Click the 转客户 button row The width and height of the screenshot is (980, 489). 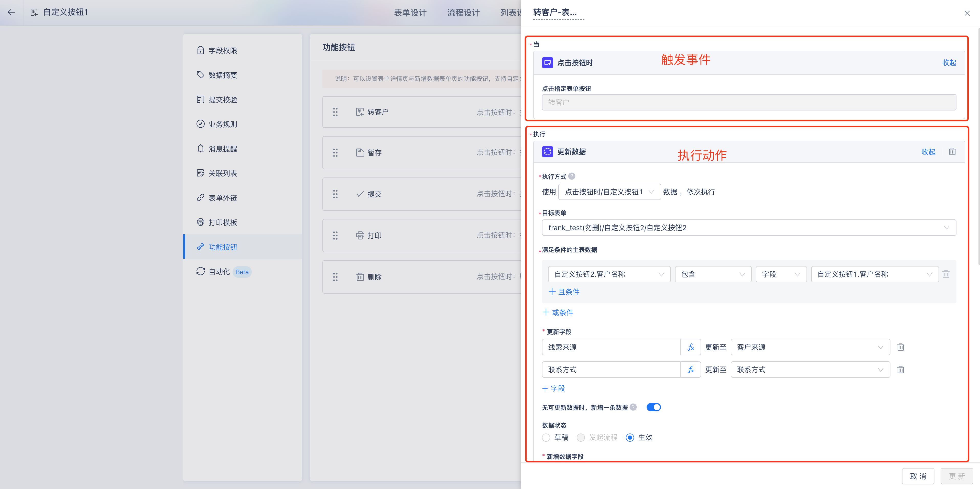point(421,112)
